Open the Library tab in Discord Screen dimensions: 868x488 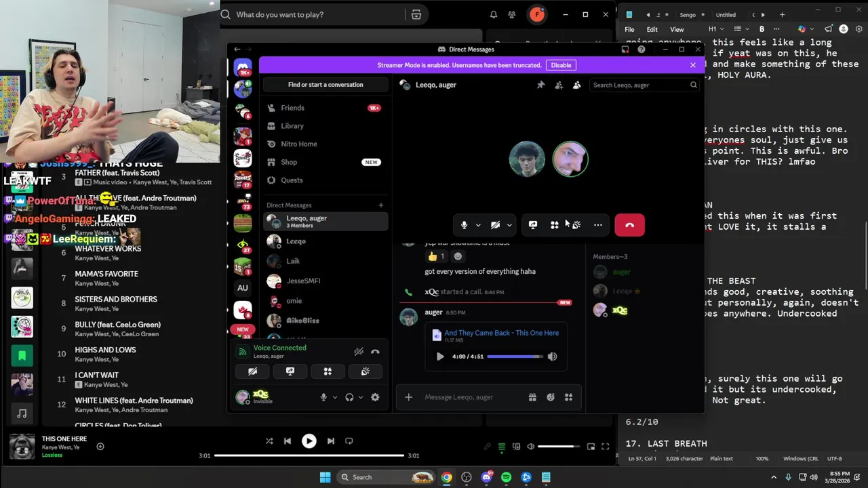325,126
